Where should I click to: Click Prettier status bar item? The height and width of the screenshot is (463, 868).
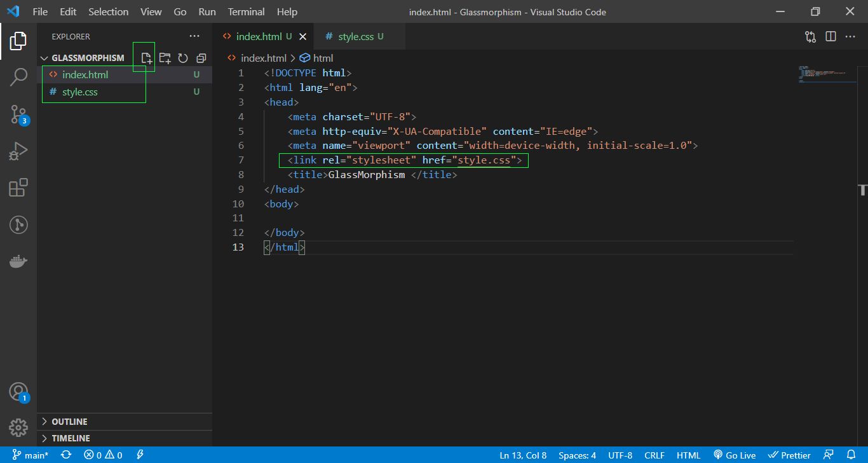point(789,455)
